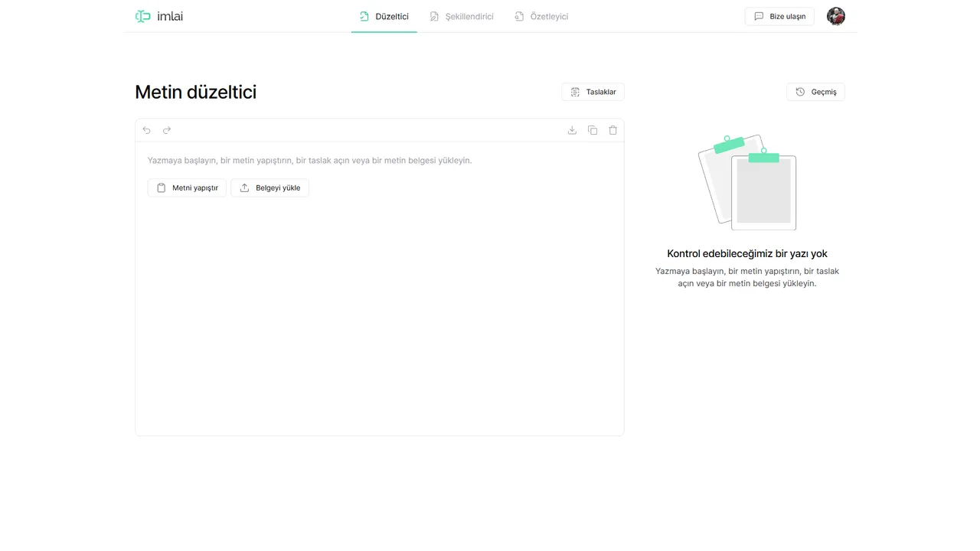Viewport: 980px width, 551px height.
Task: Click the redo icon in the editor toolbar
Action: (x=167, y=130)
